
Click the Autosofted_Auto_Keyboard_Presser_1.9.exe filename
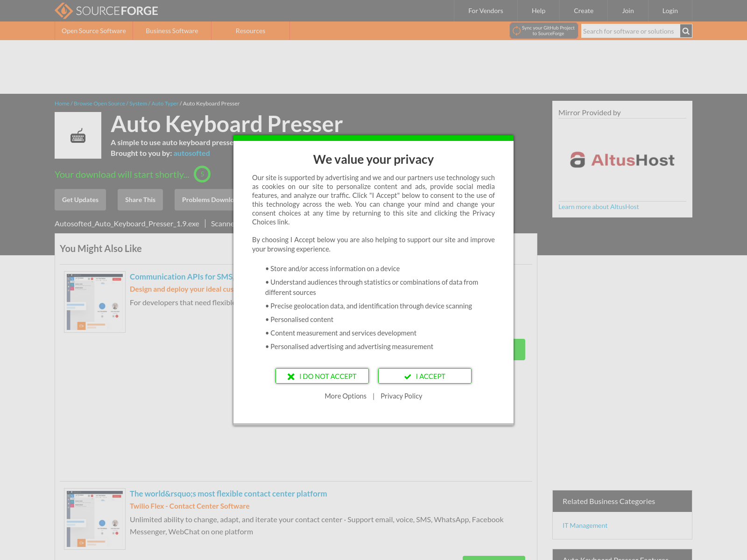coord(127,224)
